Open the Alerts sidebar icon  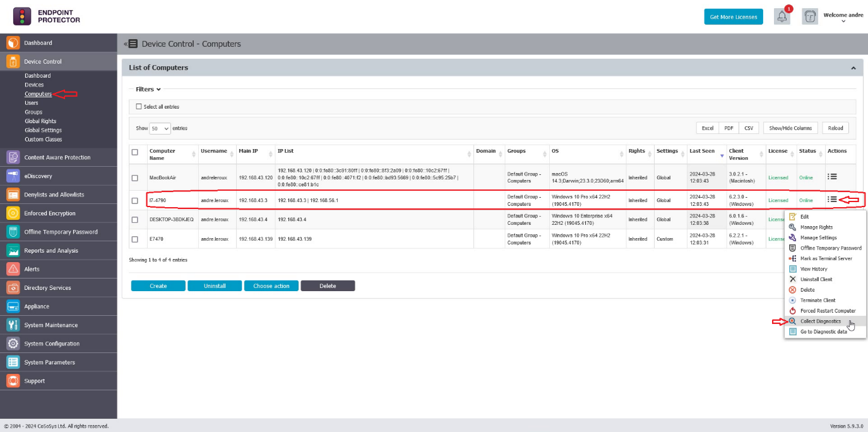coord(13,269)
